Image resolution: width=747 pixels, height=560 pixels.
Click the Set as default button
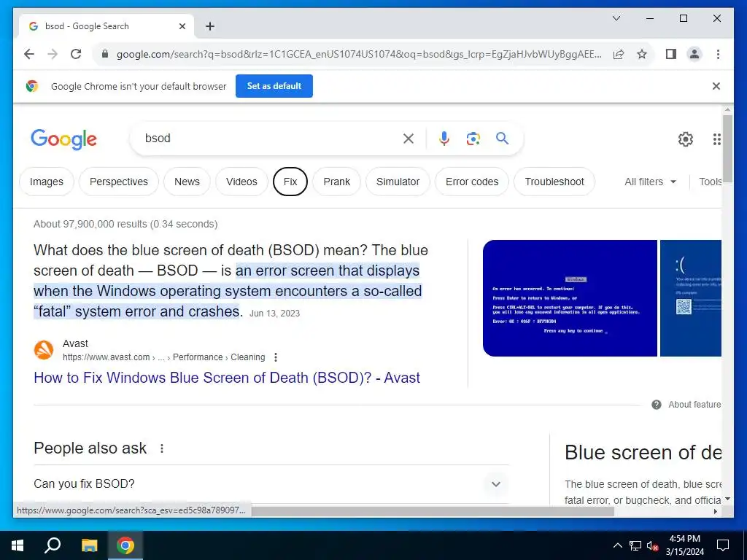tap(274, 86)
